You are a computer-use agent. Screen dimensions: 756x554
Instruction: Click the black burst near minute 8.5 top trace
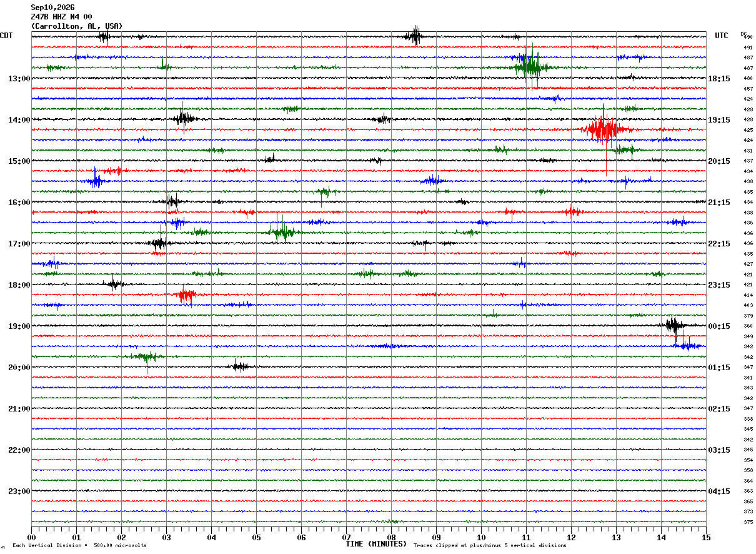(414, 36)
